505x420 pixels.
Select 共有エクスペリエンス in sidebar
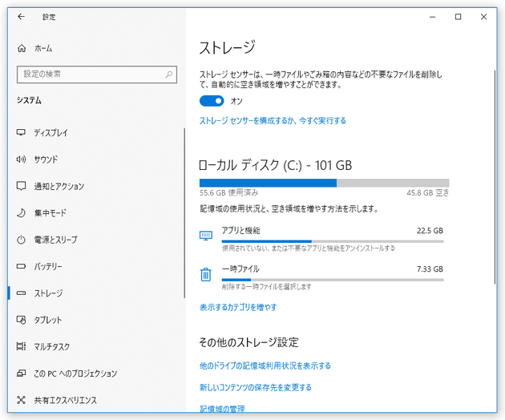pyautogui.click(x=96, y=400)
